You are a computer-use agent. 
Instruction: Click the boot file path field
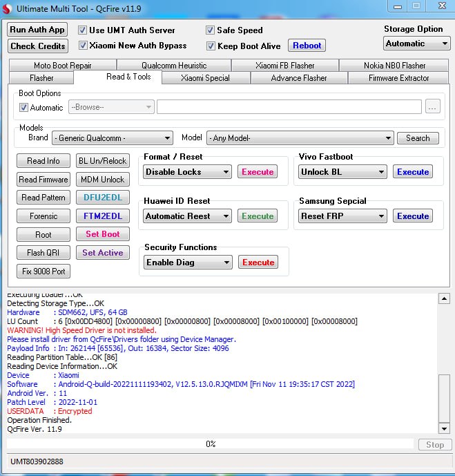tap(289, 107)
